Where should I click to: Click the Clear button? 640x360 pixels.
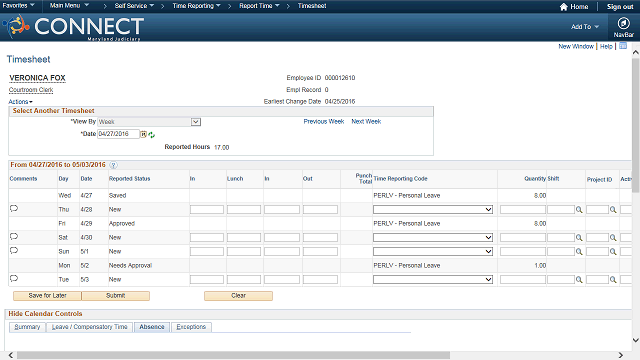tap(238, 296)
